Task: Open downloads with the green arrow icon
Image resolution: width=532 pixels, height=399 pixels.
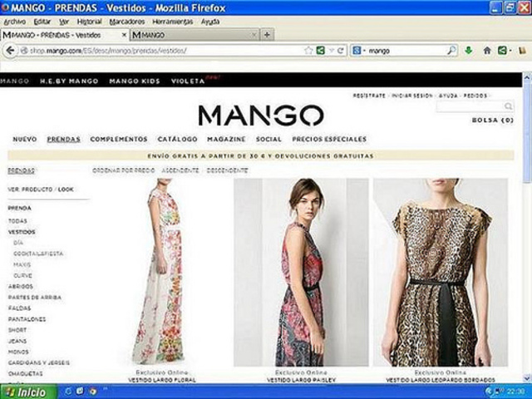Action: click(x=469, y=51)
